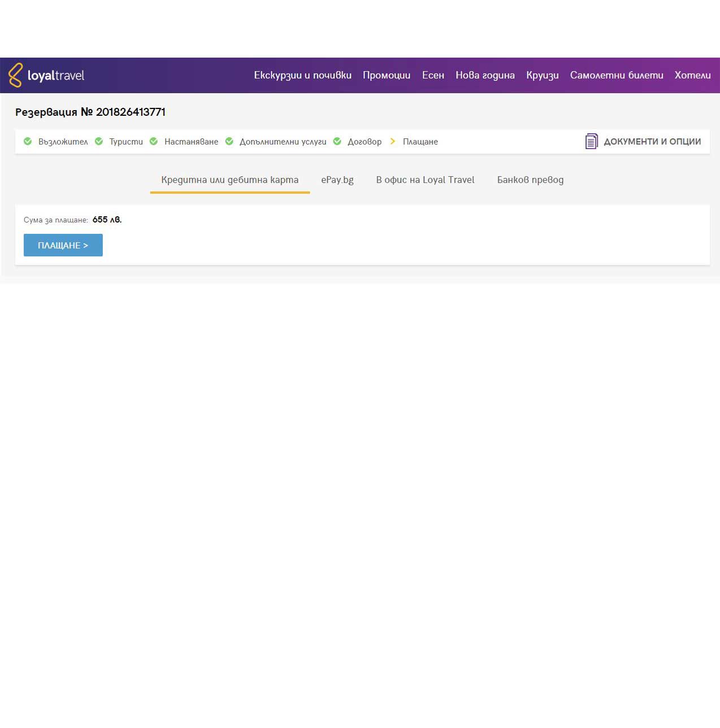Select Кредитна или дебитна карта tab
The image size is (720, 728).
coord(230,180)
